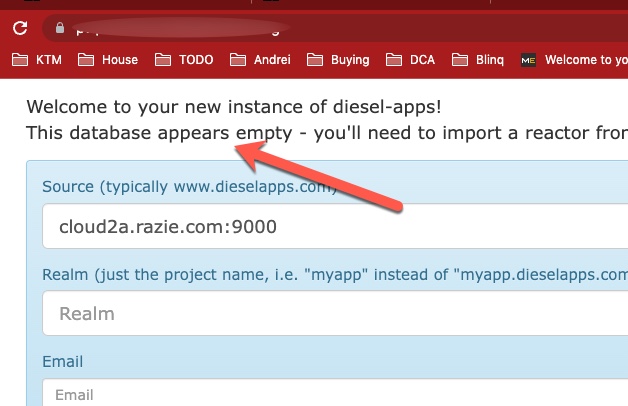Open the TODO bookmarks folder
The height and width of the screenshot is (406, 628).
pyautogui.click(x=184, y=60)
